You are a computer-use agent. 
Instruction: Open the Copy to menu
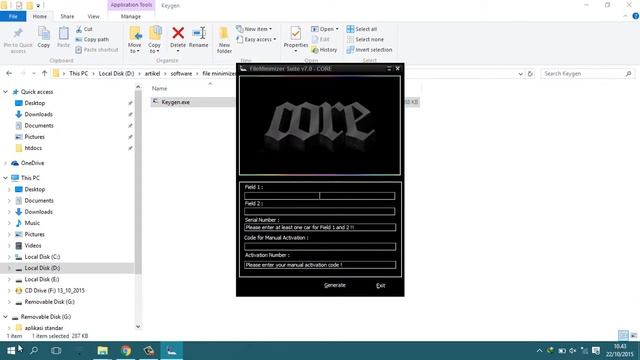[x=154, y=40]
